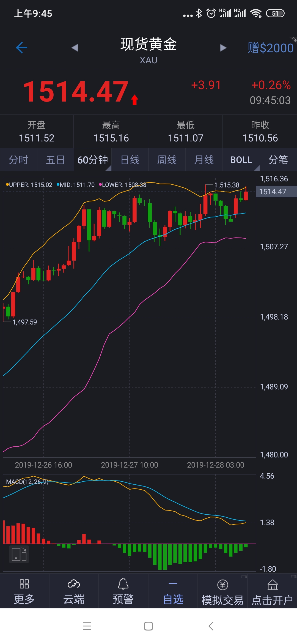Tap the +3.91 price change value
Image resolution: width=297 pixels, height=644 pixels.
tap(206, 85)
